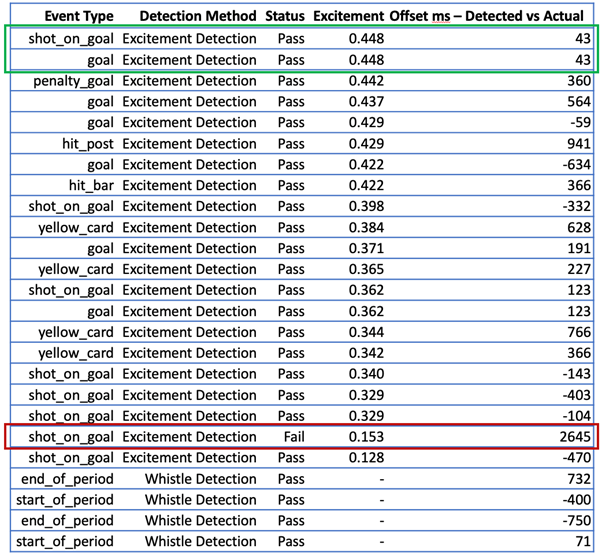Click the 'penalty_goal' event type cell

pos(73,81)
